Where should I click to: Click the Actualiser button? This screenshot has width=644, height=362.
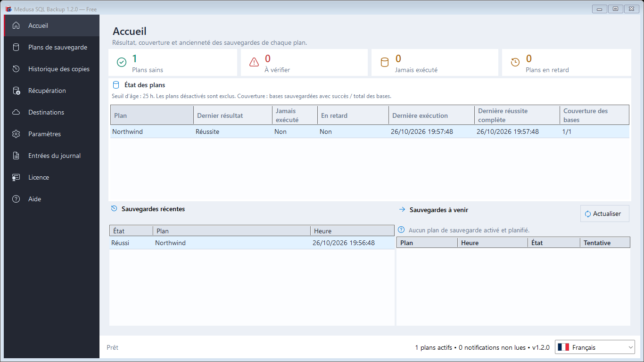coord(605,214)
